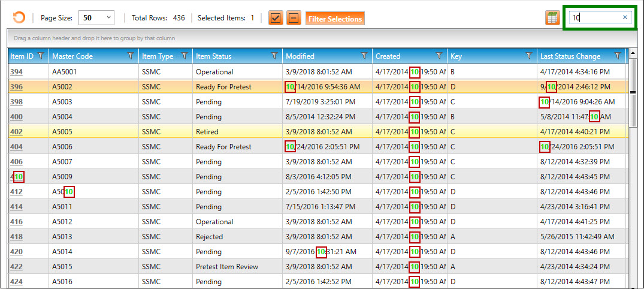Click the orange refresh icon
The height and width of the screenshot is (289, 644).
pos(19,18)
